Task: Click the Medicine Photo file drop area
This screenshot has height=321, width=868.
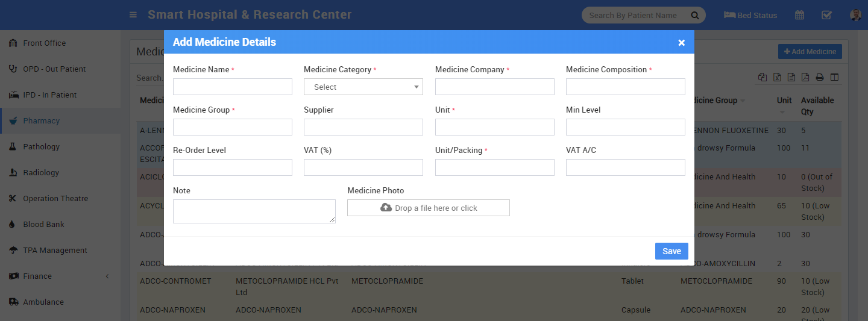Action: 429,208
